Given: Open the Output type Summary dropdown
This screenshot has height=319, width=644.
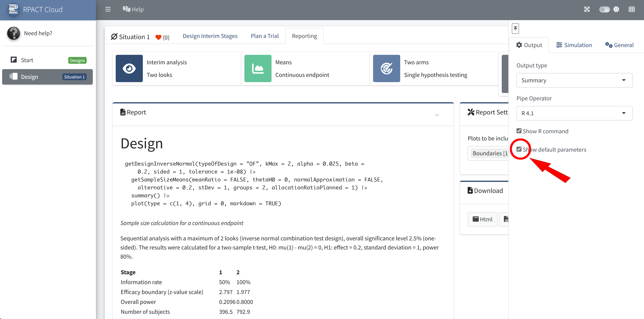Looking at the screenshot, I should point(574,80).
